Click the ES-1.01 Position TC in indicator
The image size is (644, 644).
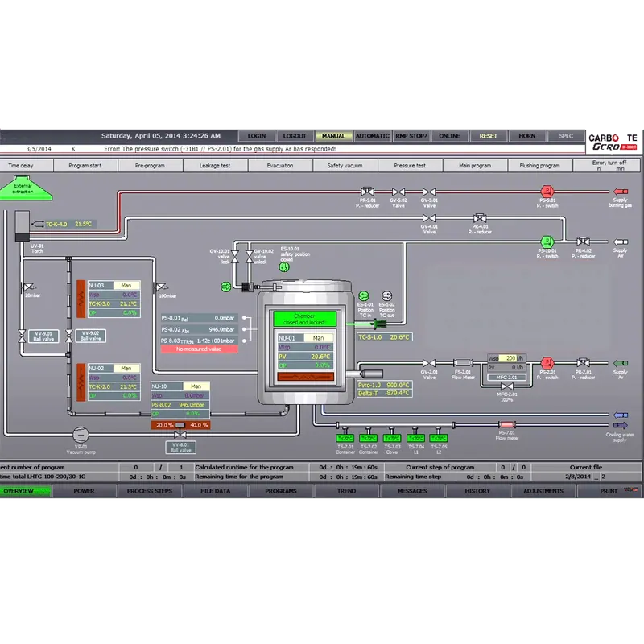364,295
